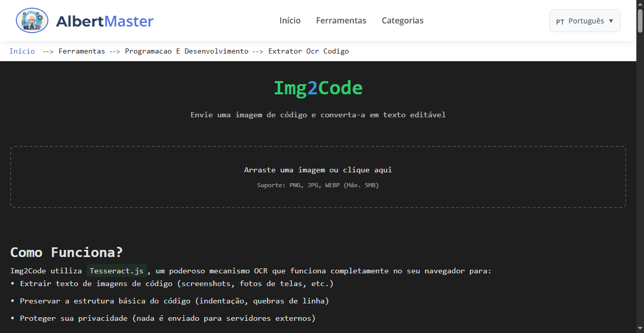Click the scrollbar down arrow

pos(640,329)
